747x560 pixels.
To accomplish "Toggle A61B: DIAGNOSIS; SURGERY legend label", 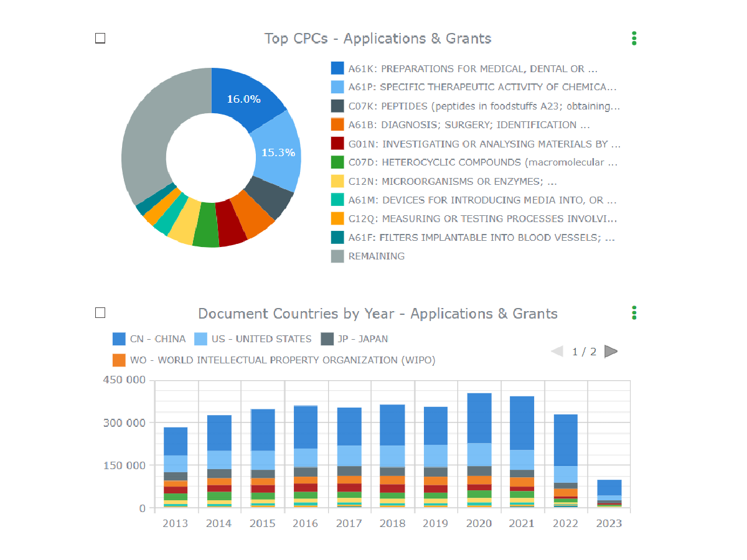I will [x=469, y=124].
